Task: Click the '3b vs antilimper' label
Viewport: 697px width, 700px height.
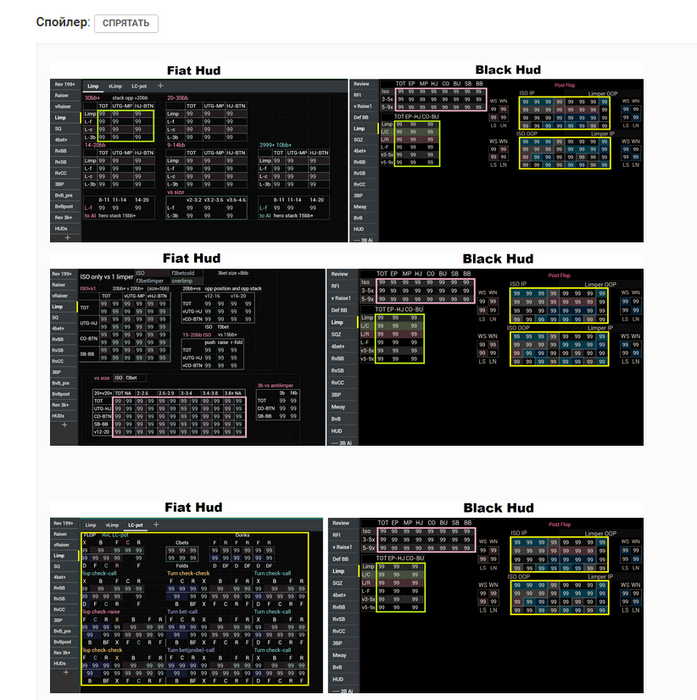Action: 275,385
